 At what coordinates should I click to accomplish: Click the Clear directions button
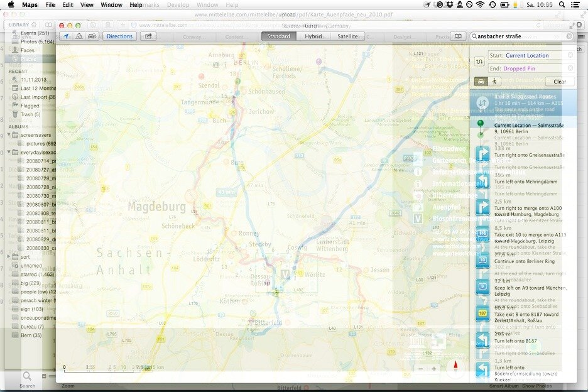560,82
